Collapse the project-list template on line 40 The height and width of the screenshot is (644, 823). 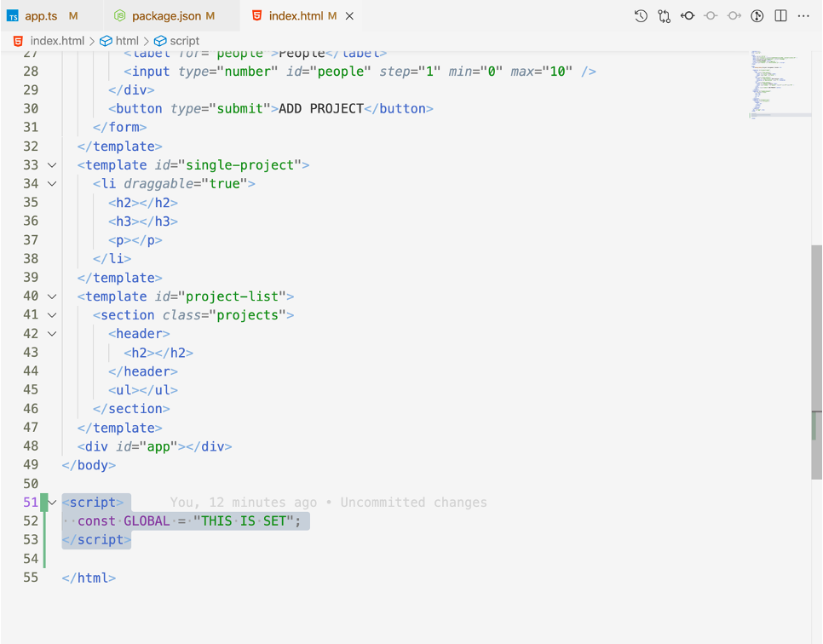pyautogui.click(x=51, y=296)
